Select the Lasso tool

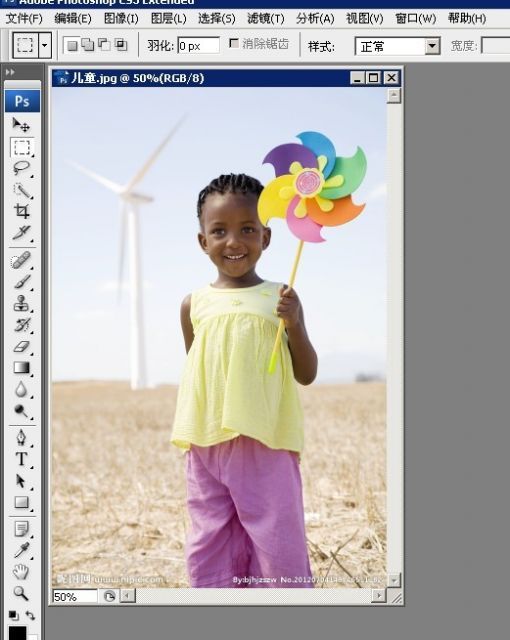[21, 168]
